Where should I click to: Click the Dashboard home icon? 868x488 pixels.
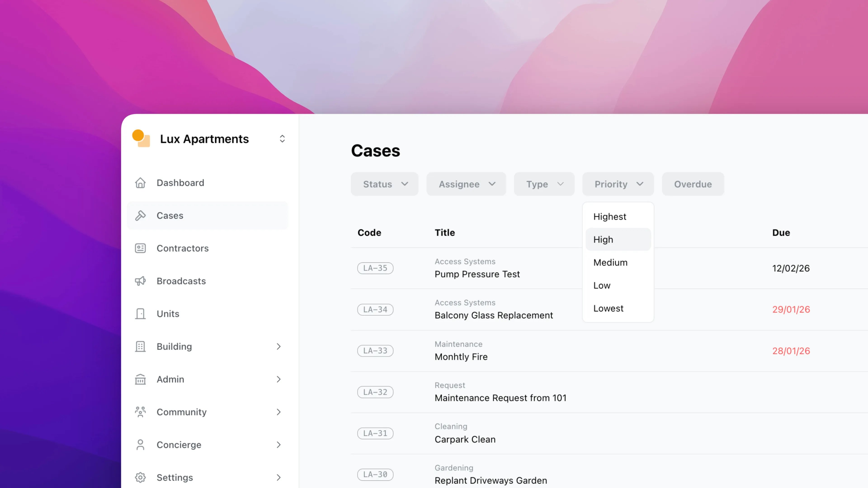click(x=140, y=183)
